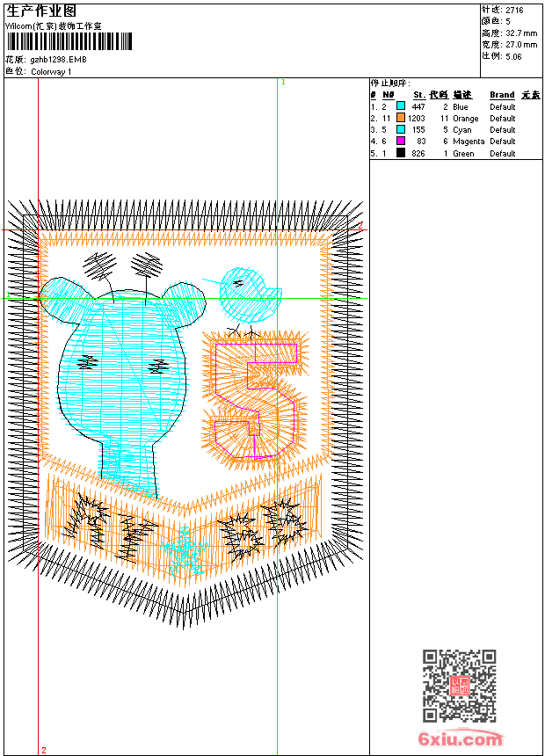The height and width of the screenshot is (756, 545).
Task: Click the height value '32.7 mm'
Action: 521,33
